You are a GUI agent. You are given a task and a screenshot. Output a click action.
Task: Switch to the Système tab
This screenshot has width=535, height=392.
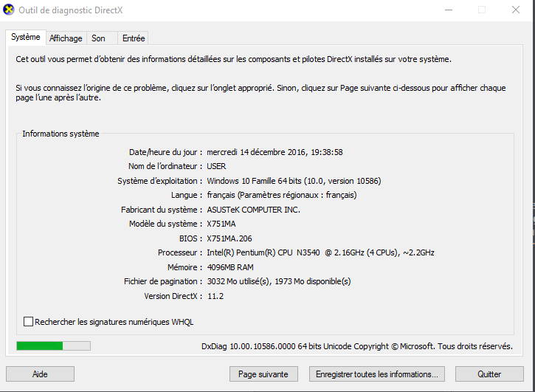[26, 37]
